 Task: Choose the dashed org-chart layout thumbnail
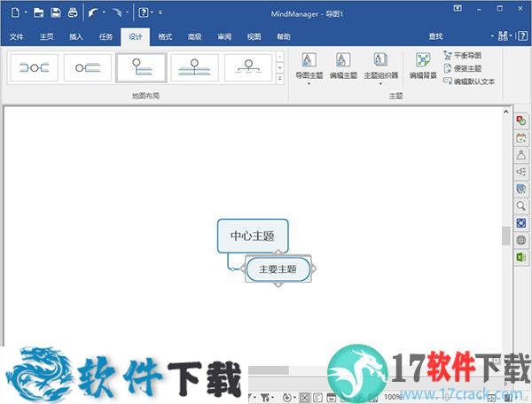248,68
